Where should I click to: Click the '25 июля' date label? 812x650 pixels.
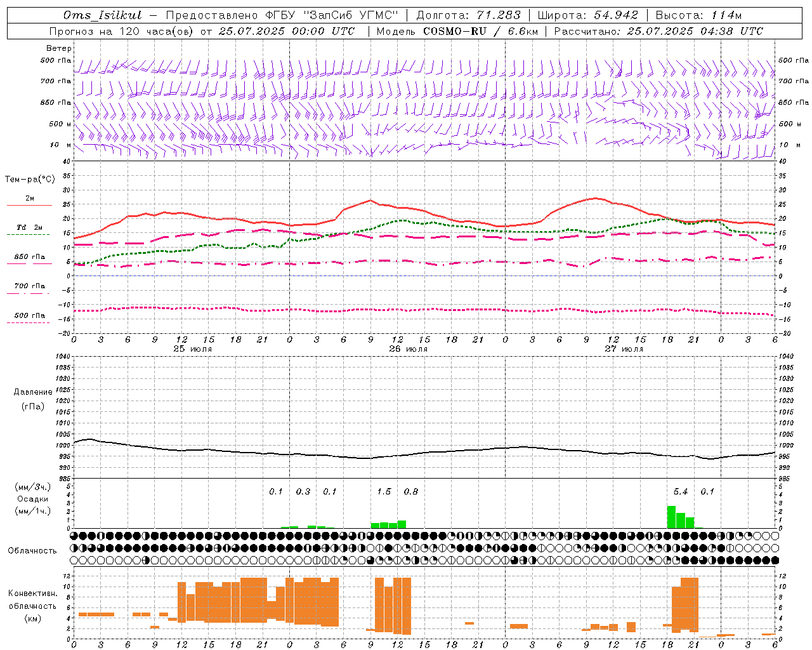[193, 349]
